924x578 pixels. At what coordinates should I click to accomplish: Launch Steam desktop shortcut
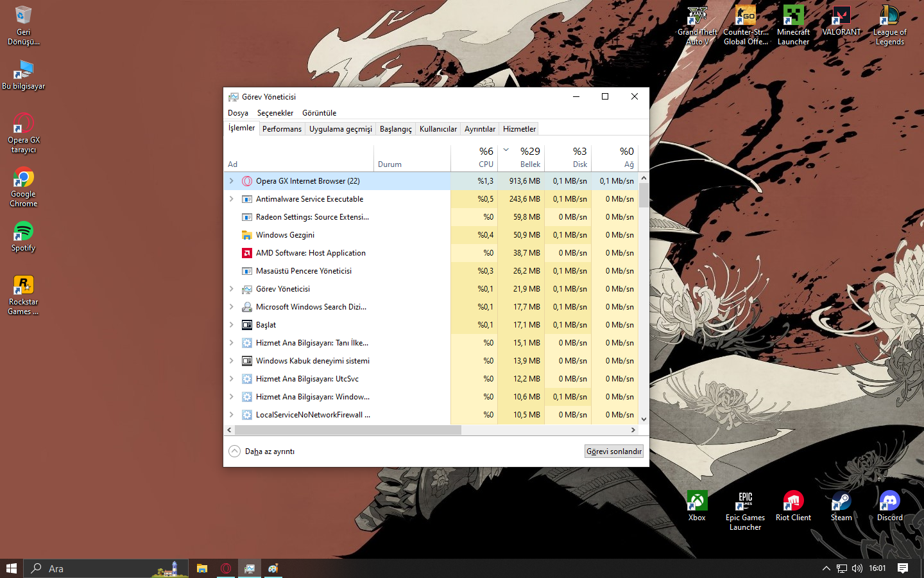click(841, 506)
